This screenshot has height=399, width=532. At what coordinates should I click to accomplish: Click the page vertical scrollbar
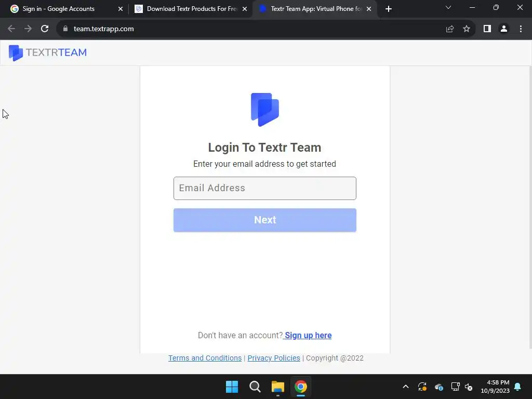click(529, 208)
